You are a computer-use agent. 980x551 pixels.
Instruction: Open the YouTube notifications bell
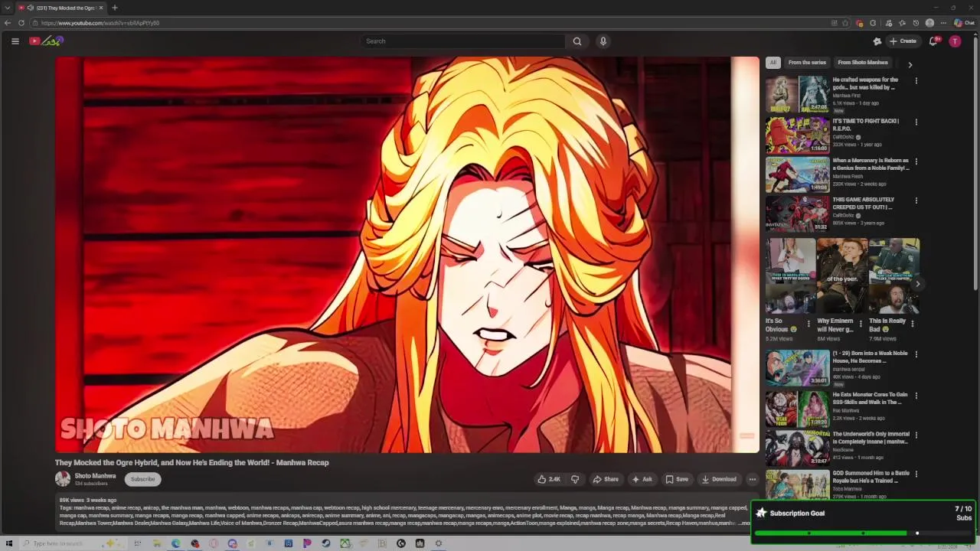pyautogui.click(x=933, y=41)
